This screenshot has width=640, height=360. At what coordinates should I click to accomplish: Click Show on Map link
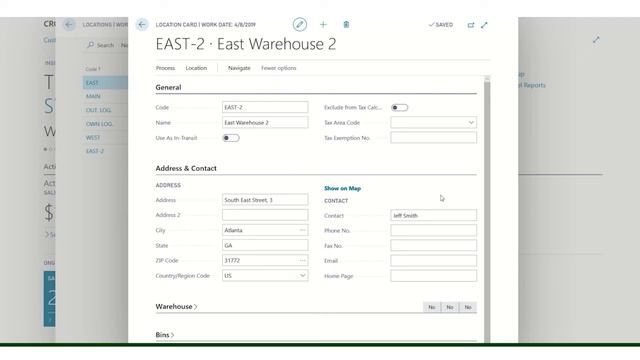(342, 188)
